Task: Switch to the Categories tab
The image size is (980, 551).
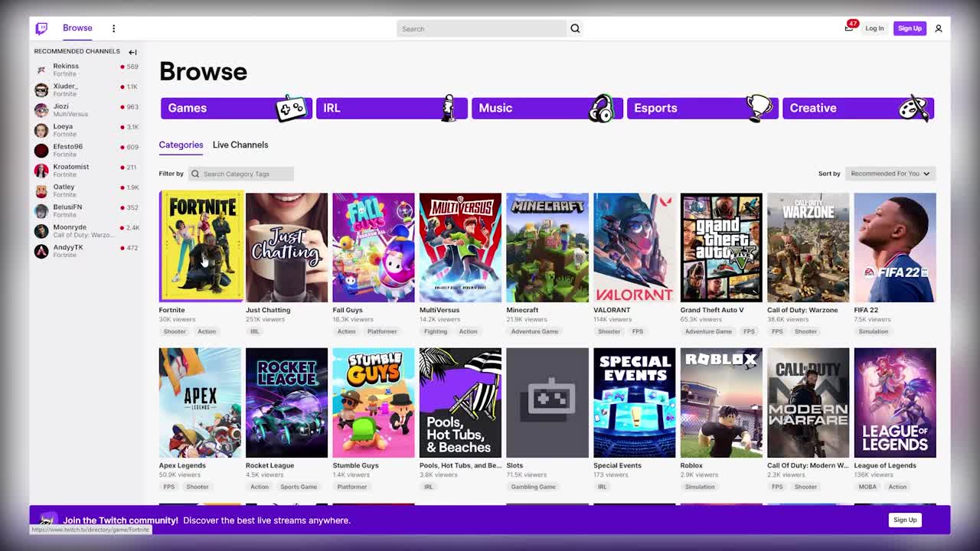Action: tap(181, 145)
